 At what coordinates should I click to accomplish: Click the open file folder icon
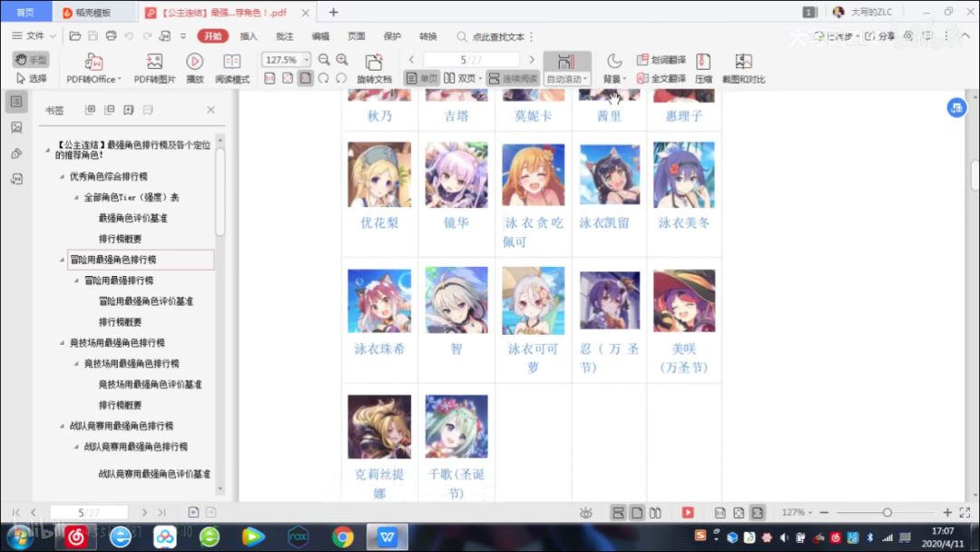(75, 36)
